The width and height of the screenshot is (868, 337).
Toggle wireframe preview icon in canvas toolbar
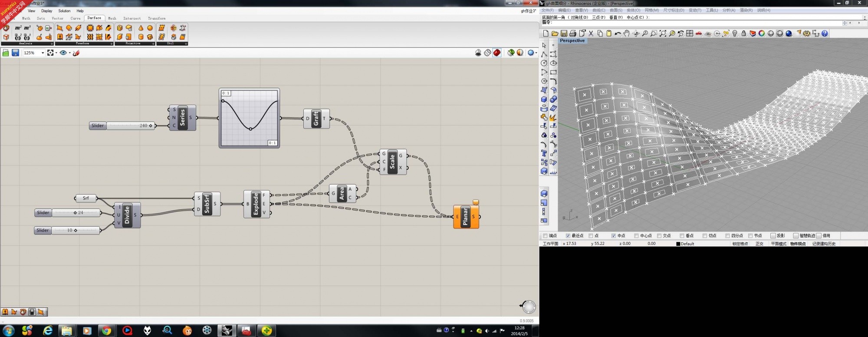[x=487, y=53]
